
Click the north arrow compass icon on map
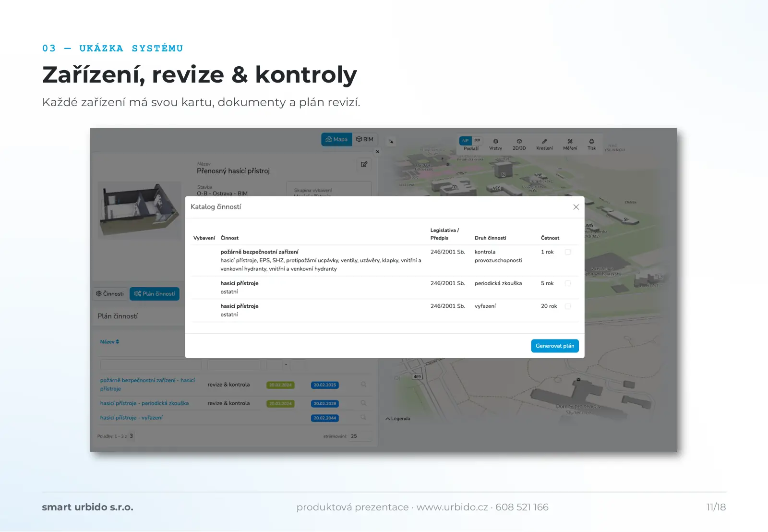pyautogui.click(x=391, y=142)
